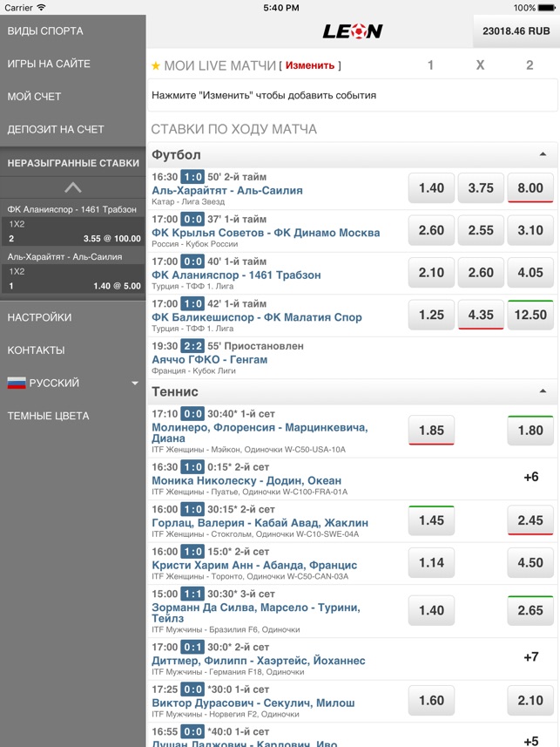
Task: Click the 1:0 score badge of Аль-Харайтят match
Action: 192,177
